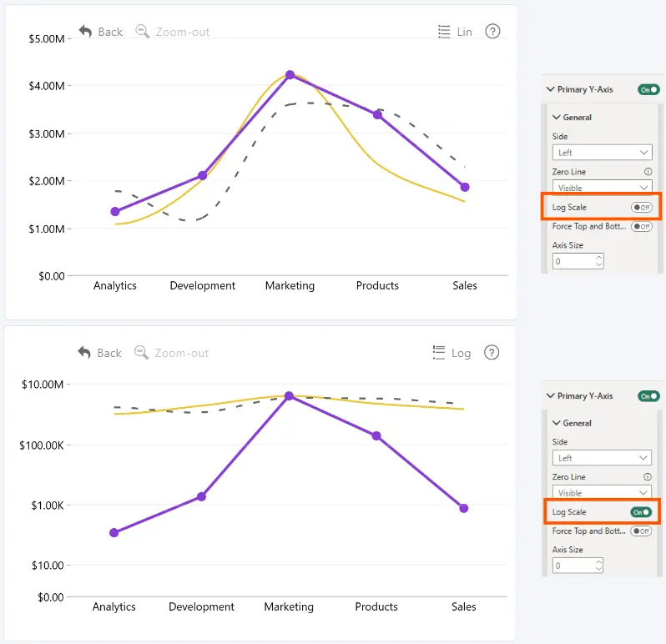666x644 pixels.
Task: Increase Axis Size with up arrow, upper panel
Action: 599,257
